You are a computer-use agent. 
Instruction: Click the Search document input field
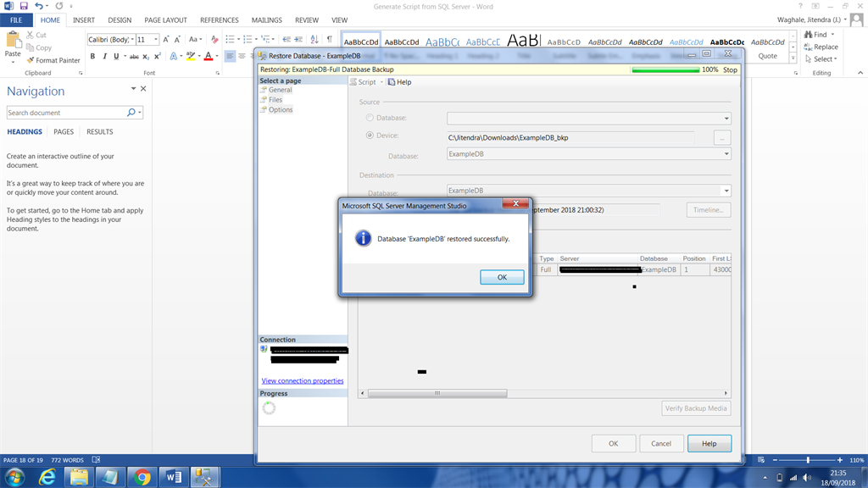(66, 113)
